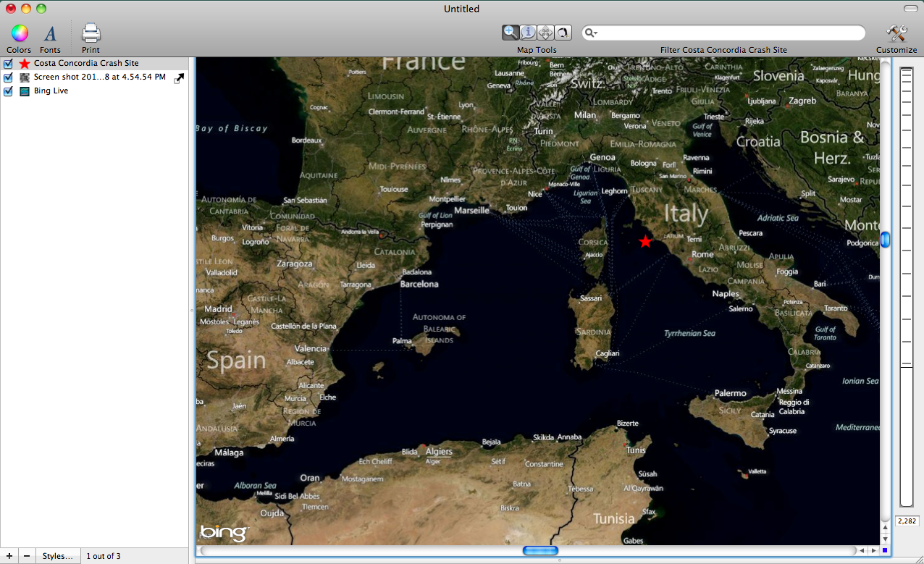
Task: Click the linked-file arrow beside the Screen shot layer
Action: tap(179, 78)
